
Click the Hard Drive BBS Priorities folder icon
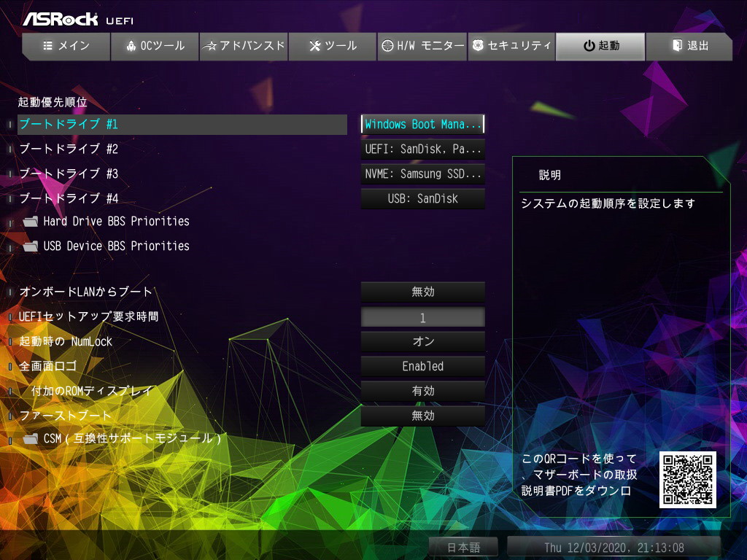click(31, 222)
